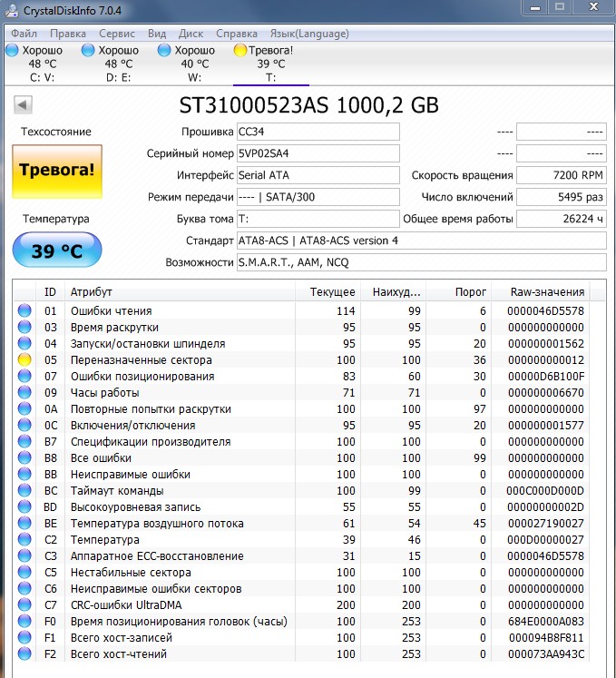The height and width of the screenshot is (678, 616).
Task: Click status icon for Неисправимые ошибки секторов
Action: pos(24,588)
